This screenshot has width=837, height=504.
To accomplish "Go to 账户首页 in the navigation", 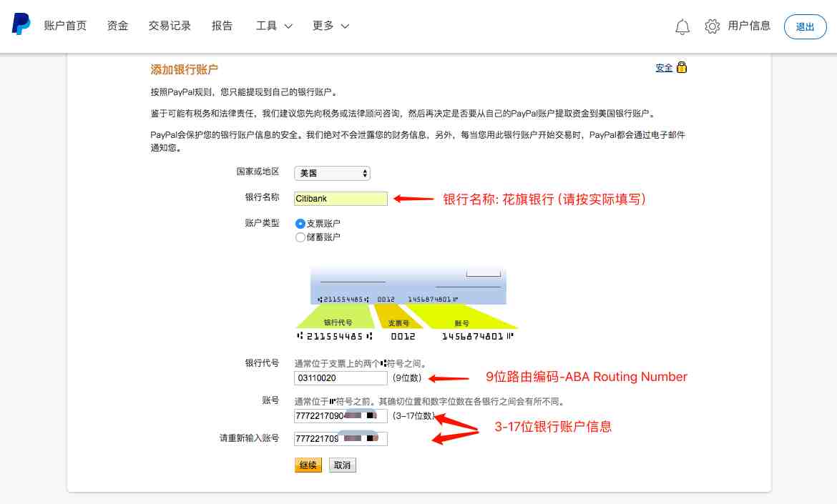I will click(65, 26).
